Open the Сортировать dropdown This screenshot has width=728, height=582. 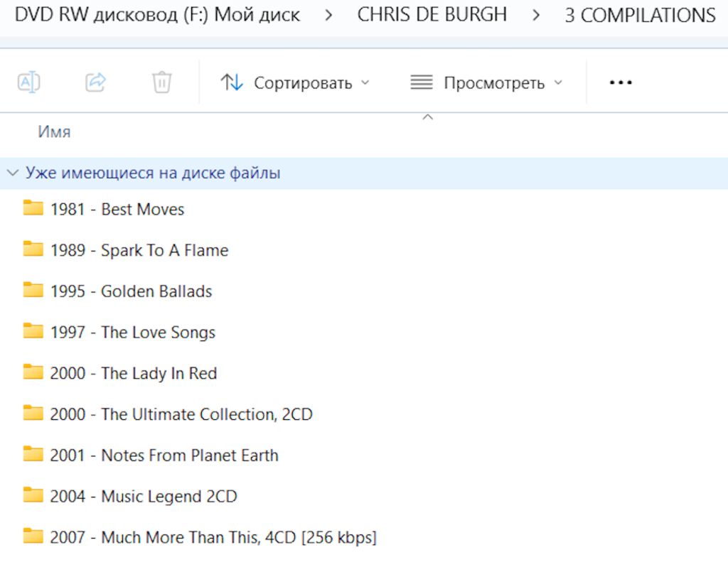[295, 82]
